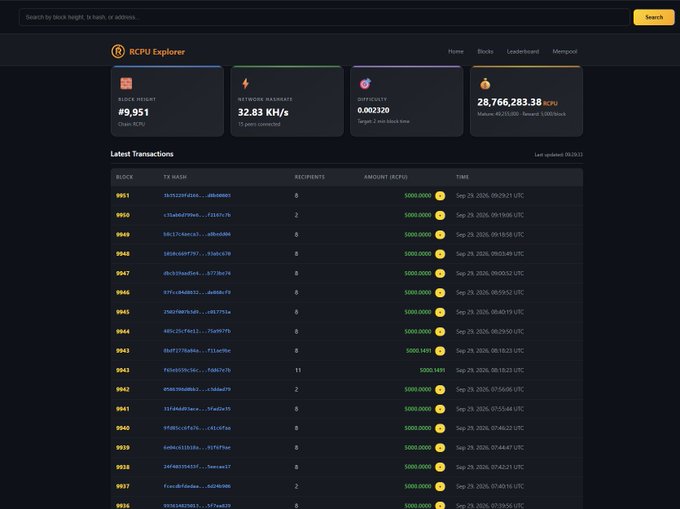Click the AMOUNT (RCPU) column header
Screen dimensions: 680x509
tap(386, 177)
